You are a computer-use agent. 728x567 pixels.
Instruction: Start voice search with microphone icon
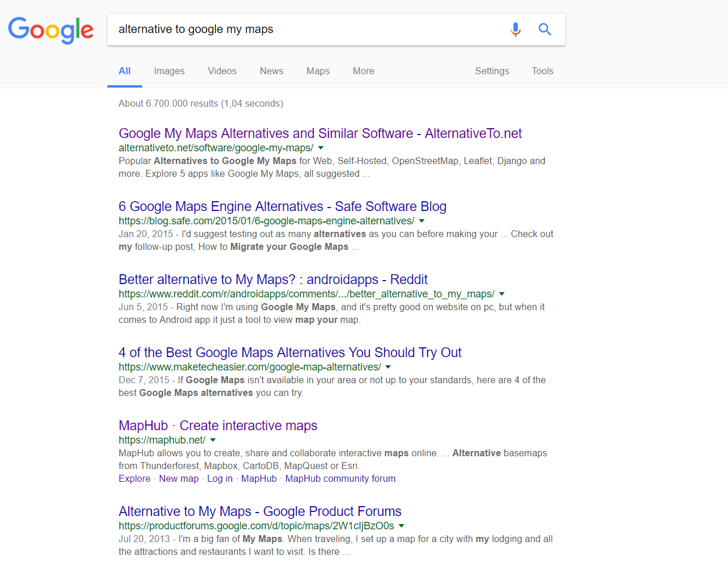[515, 29]
